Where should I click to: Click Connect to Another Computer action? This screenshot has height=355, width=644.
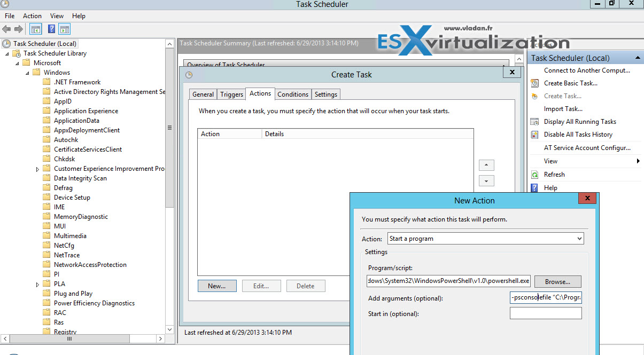[x=587, y=70]
